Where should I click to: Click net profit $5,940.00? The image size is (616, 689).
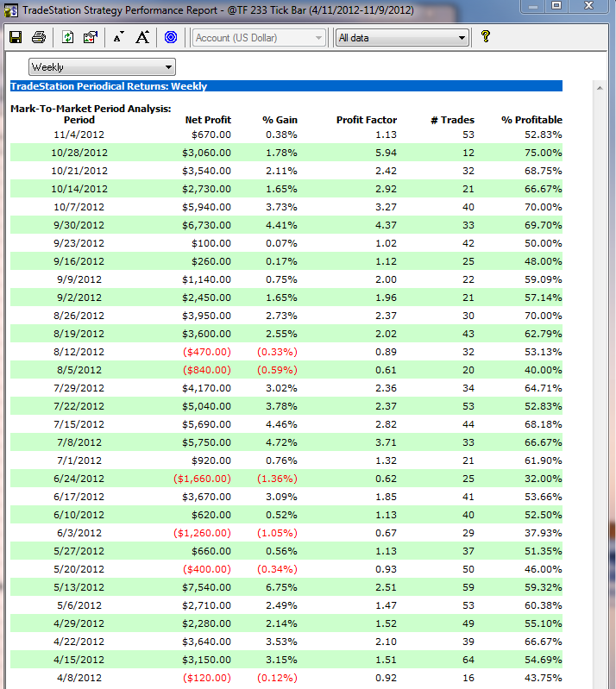point(207,207)
